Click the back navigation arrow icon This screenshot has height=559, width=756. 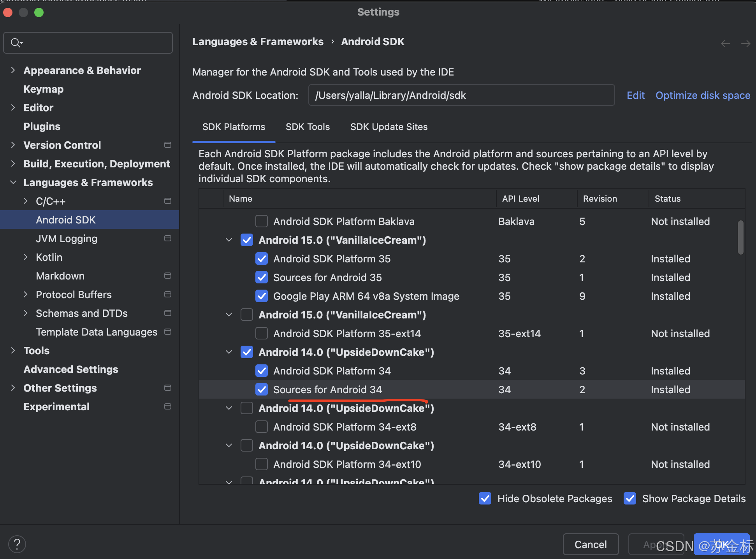click(x=725, y=44)
